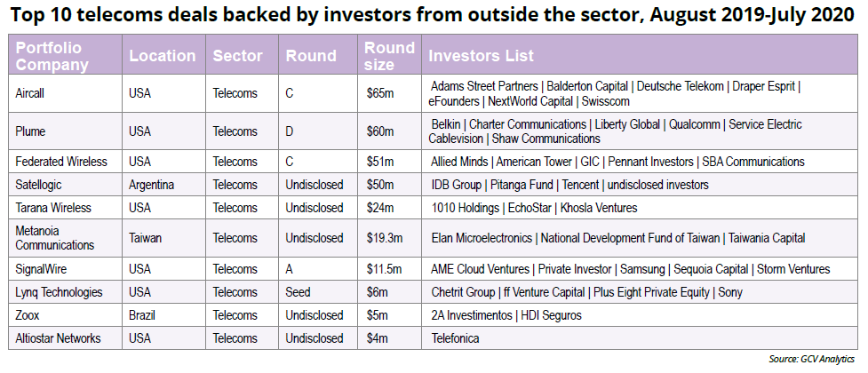Click the Federated Wireless cell

(61, 162)
